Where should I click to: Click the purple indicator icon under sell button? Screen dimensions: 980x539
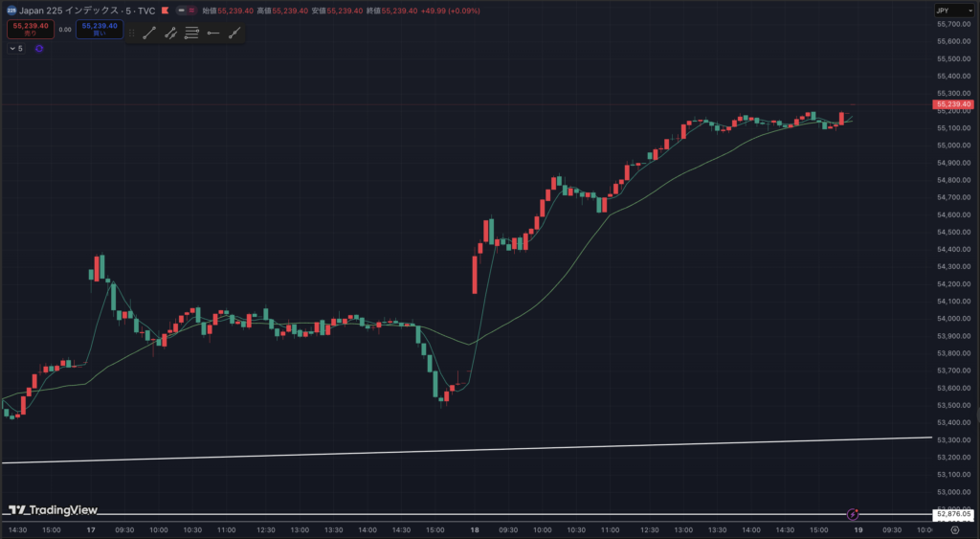pos(39,48)
